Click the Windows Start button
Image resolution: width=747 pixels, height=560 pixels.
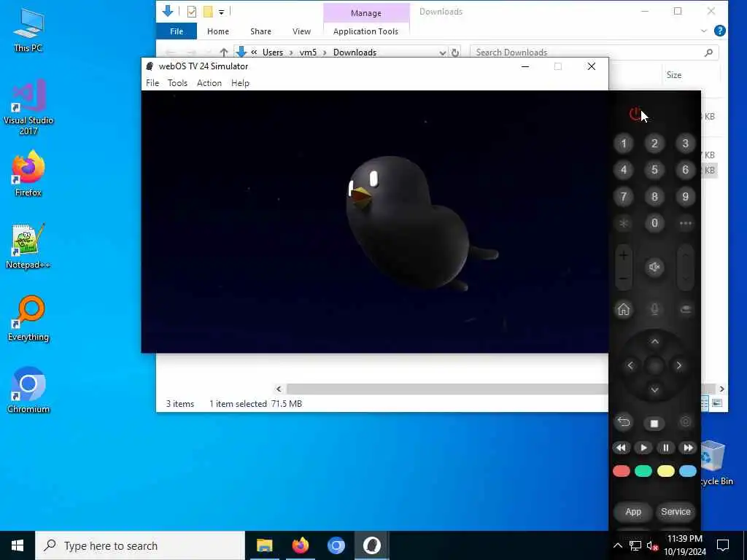tap(18, 545)
